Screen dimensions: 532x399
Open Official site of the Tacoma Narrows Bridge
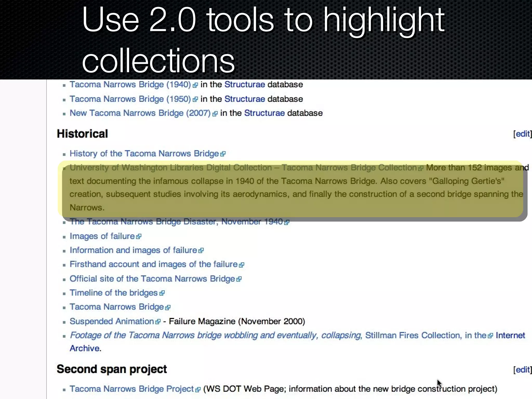coord(152,279)
